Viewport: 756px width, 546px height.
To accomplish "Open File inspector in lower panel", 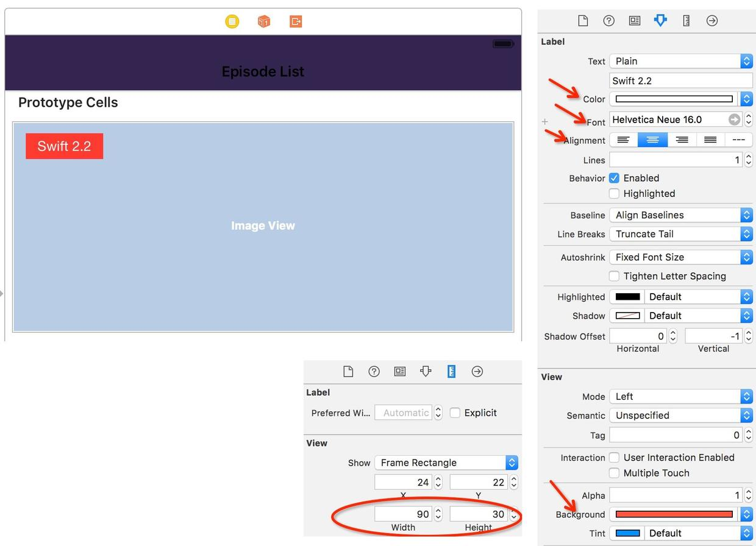I will (348, 371).
